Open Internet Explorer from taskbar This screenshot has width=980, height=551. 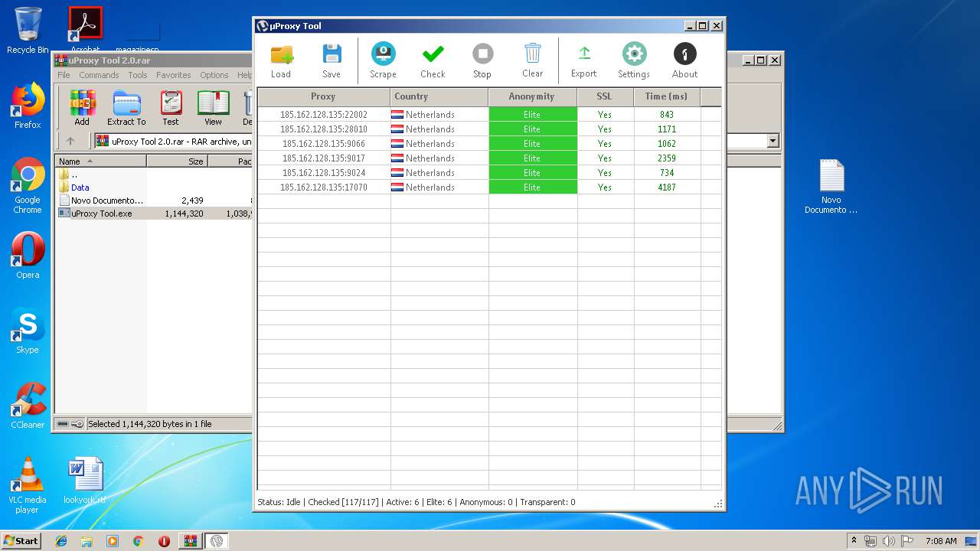[61, 541]
